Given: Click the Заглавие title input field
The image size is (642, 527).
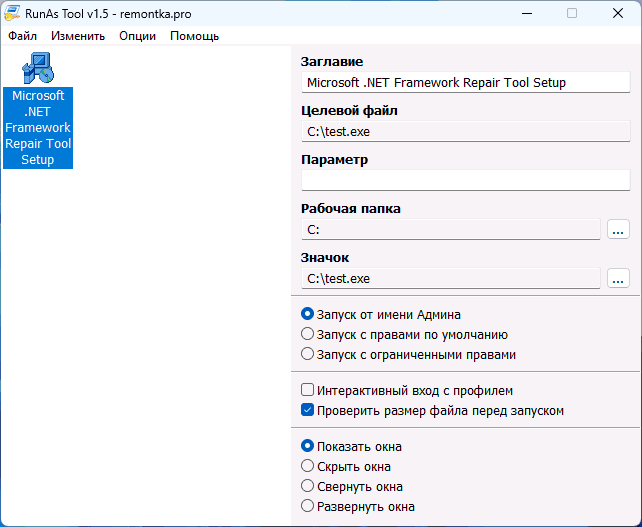Looking at the screenshot, I should 465,82.
